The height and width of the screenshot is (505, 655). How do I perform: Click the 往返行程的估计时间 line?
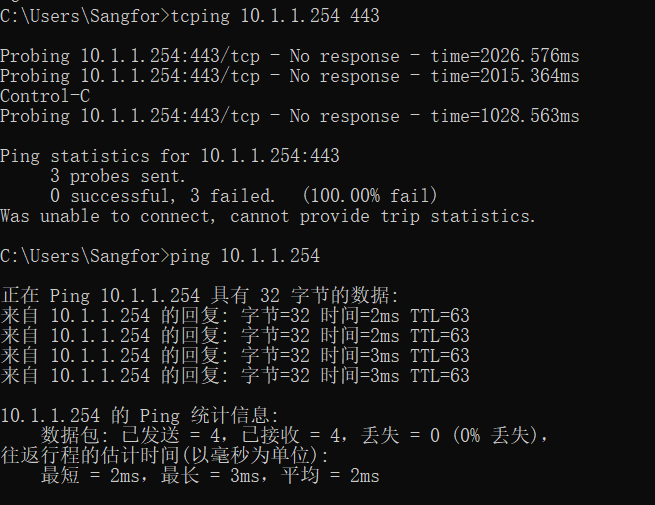coord(165,456)
